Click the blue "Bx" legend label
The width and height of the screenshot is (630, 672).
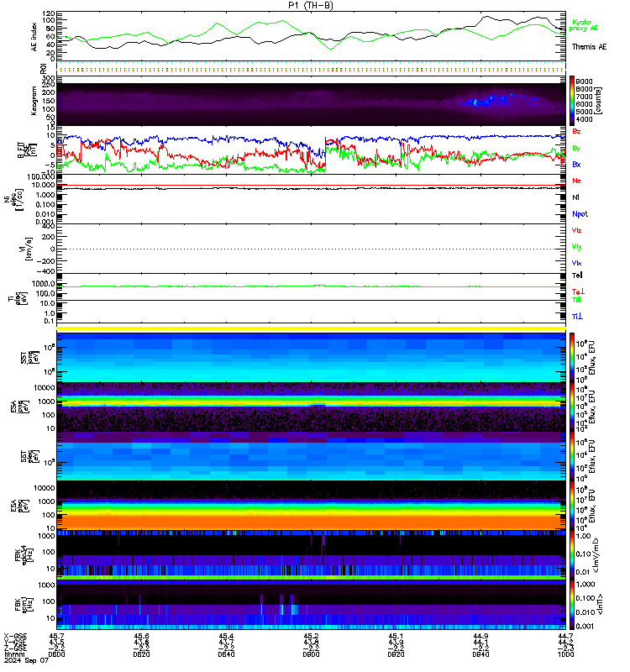click(576, 164)
